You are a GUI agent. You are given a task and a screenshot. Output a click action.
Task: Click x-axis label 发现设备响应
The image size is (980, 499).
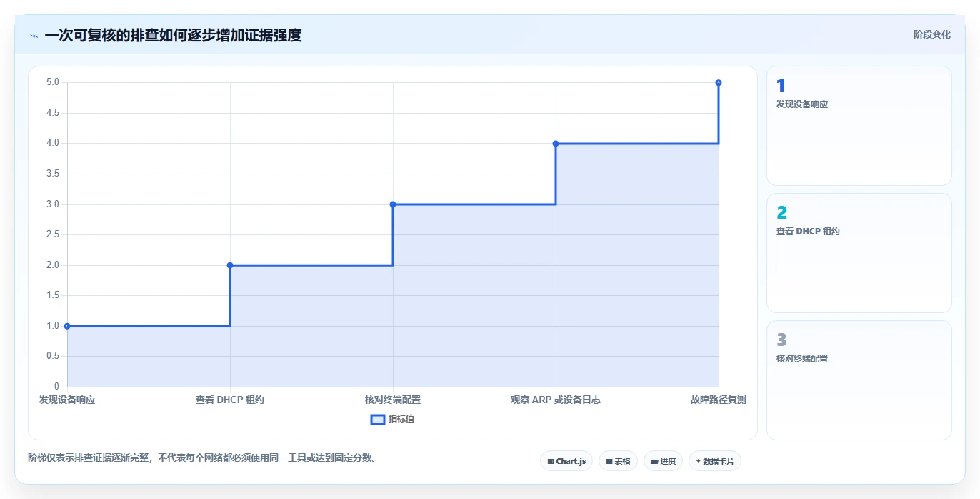pos(67,400)
